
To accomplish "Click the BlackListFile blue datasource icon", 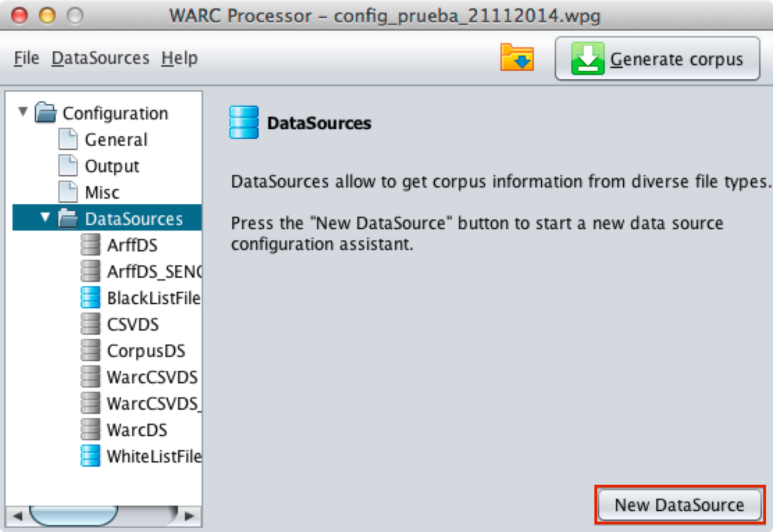I will 90,299.
